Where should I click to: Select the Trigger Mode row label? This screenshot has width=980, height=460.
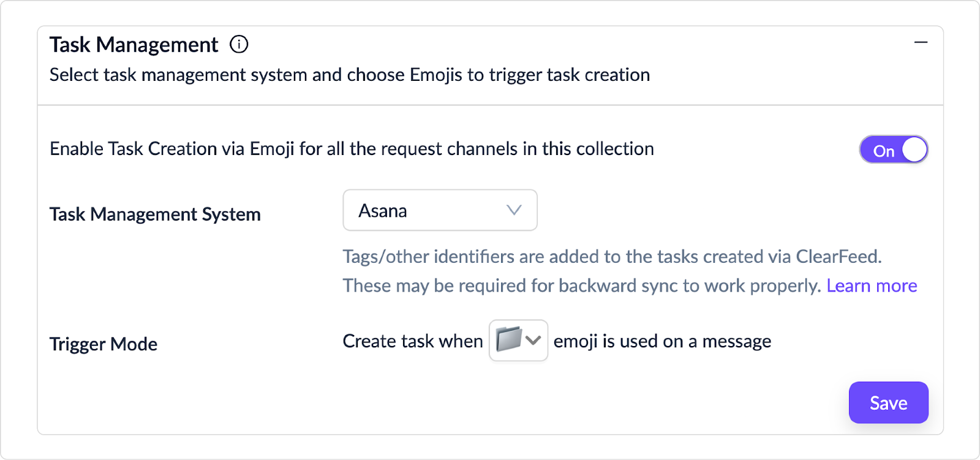point(103,344)
